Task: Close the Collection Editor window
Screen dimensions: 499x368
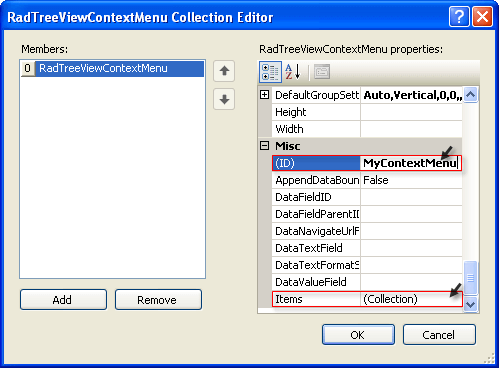Action: (482, 16)
